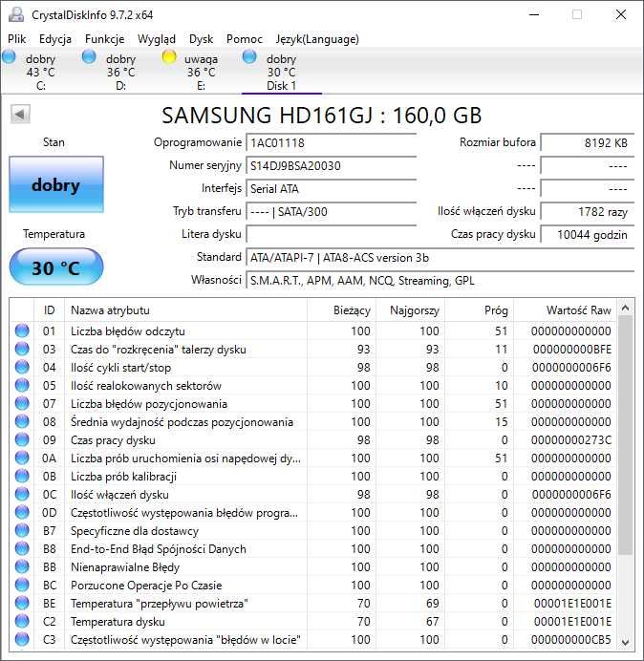This screenshot has height=661, width=644.
Task: Click status orb of attribute B8 End-to-End error
Action: (22, 548)
